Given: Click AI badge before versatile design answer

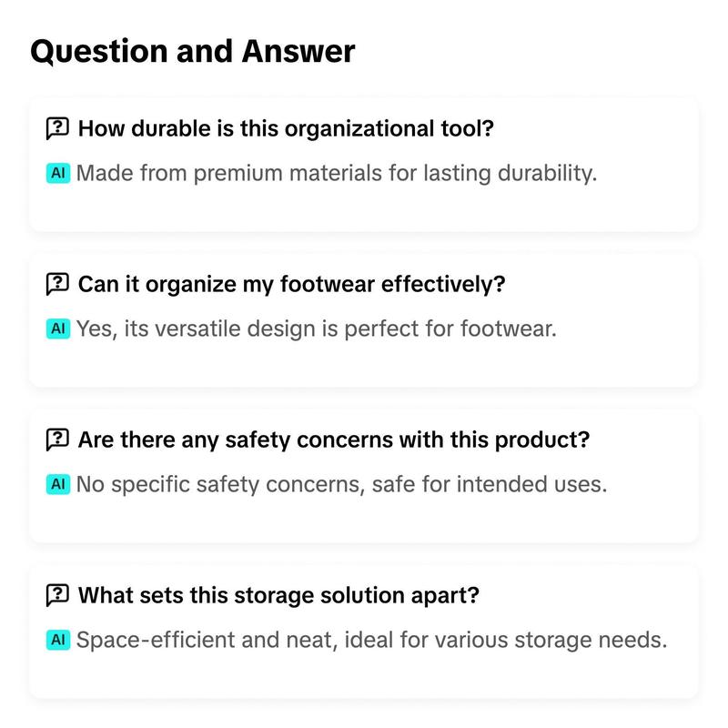Looking at the screenshot, I should (58, 329).
